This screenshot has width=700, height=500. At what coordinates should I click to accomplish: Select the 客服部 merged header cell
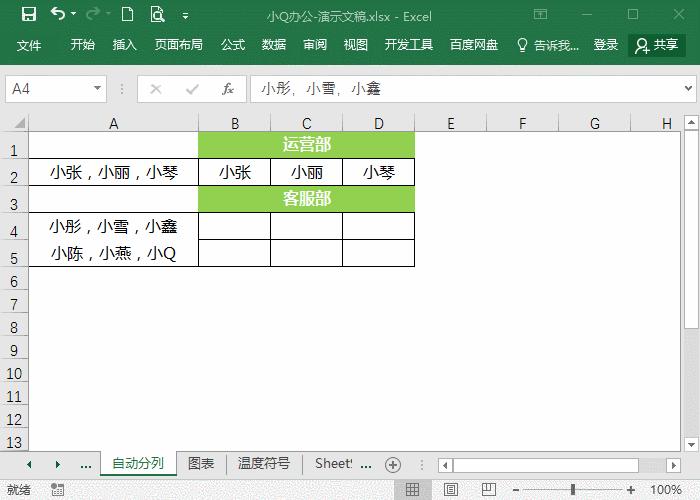307,199
